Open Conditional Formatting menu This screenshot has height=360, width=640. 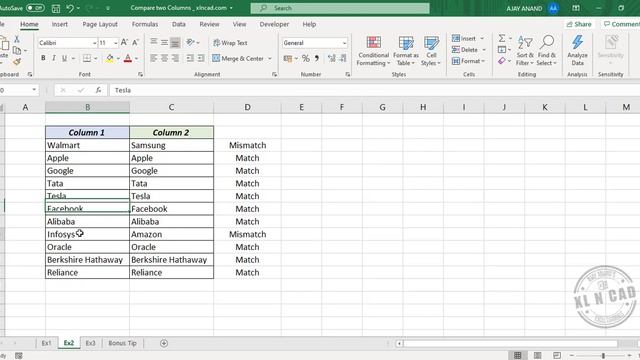(x=373, y=51)
